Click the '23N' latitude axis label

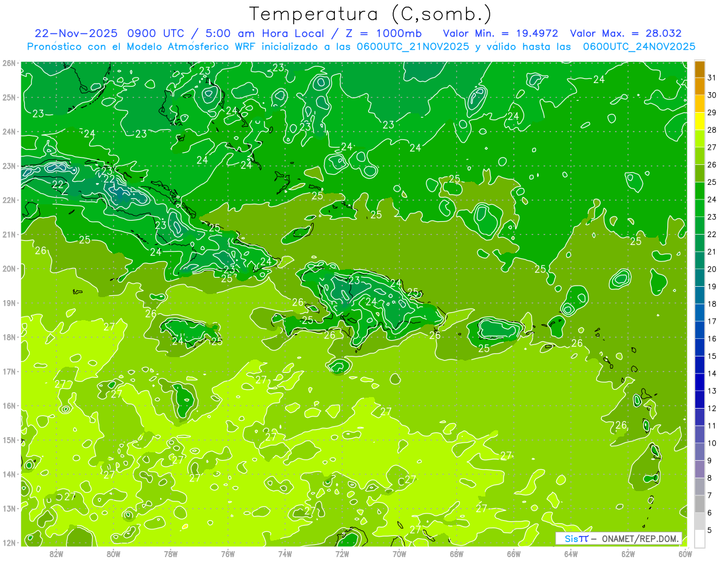(9, 166)
